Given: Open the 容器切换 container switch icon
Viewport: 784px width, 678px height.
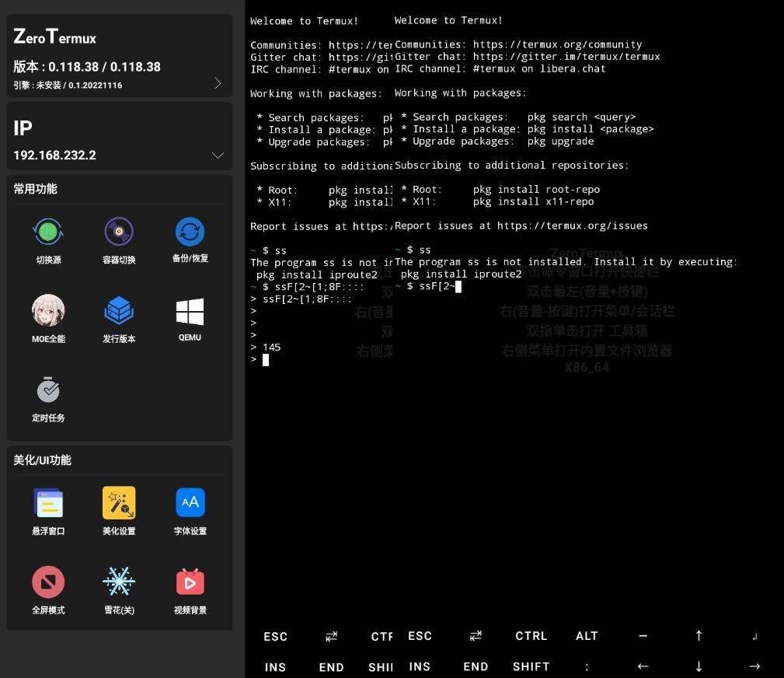Looking at the screenshot, I should 119,232.
